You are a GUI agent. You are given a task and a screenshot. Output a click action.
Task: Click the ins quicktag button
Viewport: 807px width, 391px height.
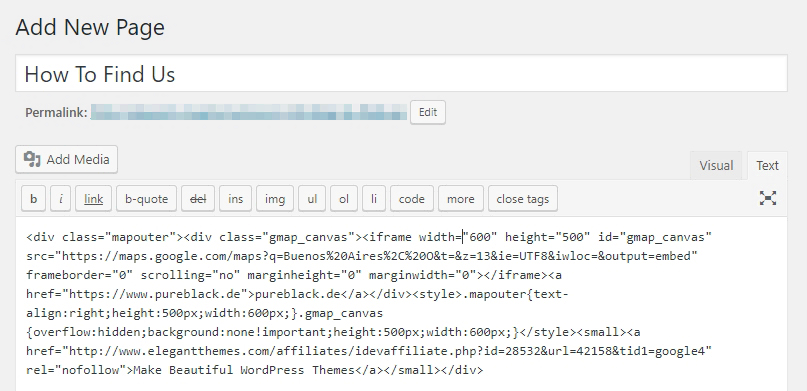tap(235, 199)
